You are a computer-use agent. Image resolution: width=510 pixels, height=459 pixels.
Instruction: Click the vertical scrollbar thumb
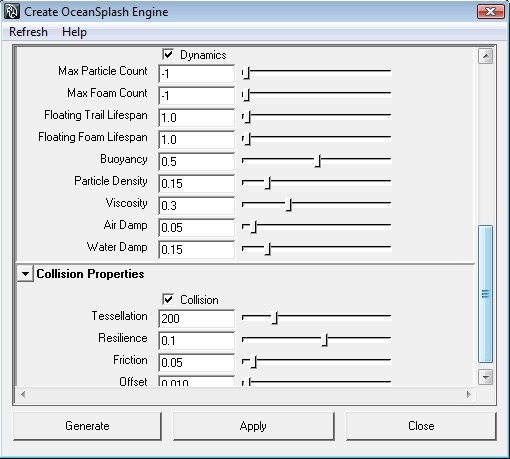pos(486,294)
